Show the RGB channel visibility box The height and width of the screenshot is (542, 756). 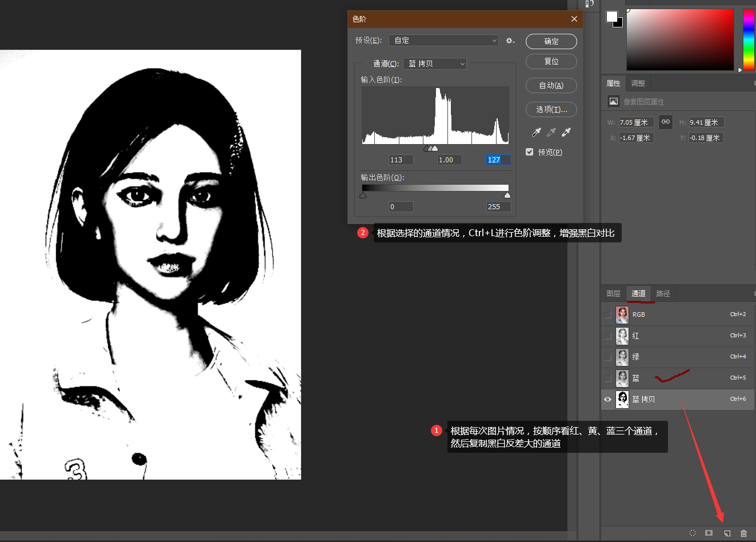click(607, 314)
